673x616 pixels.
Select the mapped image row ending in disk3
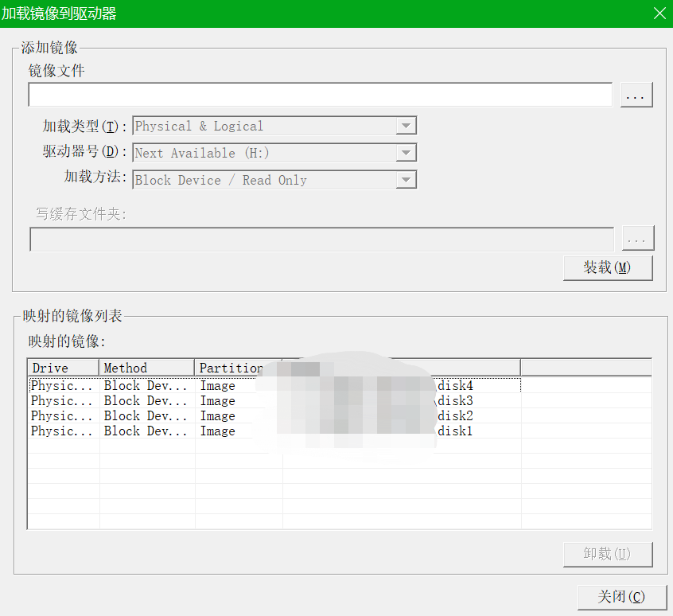274,400
